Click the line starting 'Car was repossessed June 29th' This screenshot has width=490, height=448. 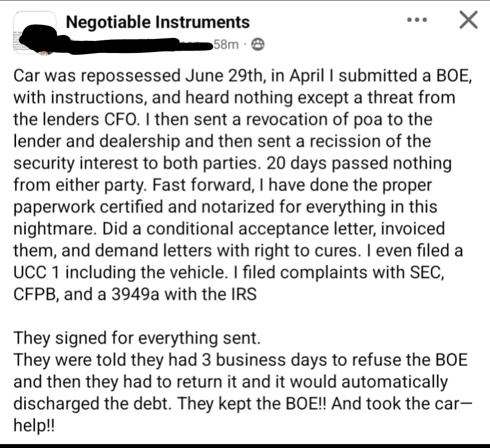242,76
